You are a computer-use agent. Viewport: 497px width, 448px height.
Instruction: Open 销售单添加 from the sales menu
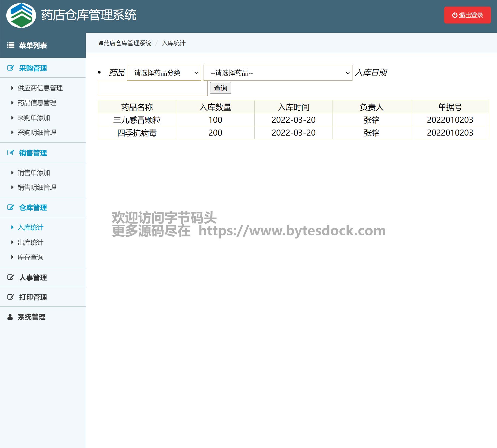click(34, 173)
